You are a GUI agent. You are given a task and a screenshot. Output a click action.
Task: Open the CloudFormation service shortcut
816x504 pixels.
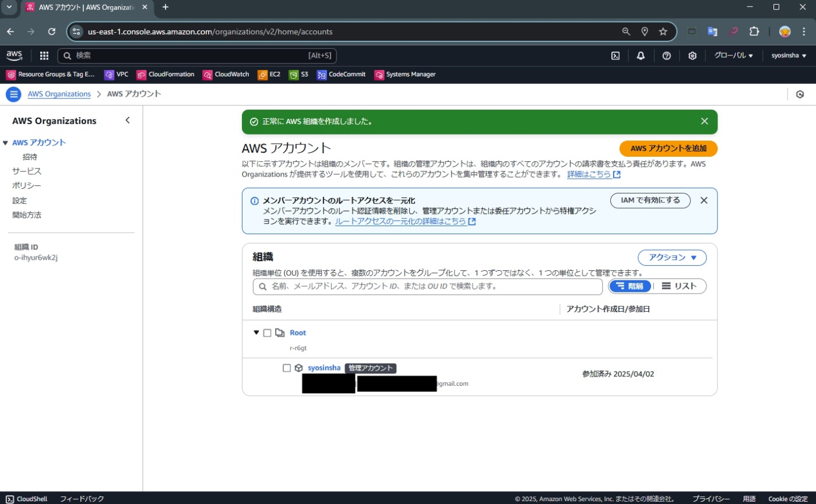point(166,75)
